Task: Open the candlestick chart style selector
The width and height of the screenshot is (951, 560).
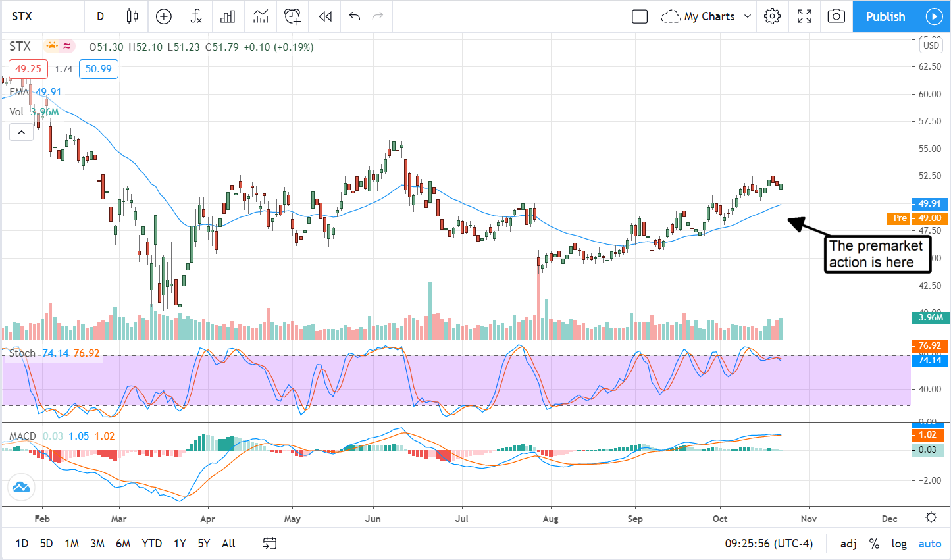Action: (x=132, y=16)
